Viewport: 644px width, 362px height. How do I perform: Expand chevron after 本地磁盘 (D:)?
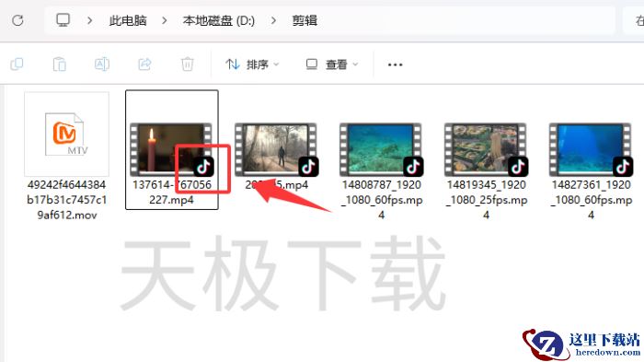tap(273, 20)
